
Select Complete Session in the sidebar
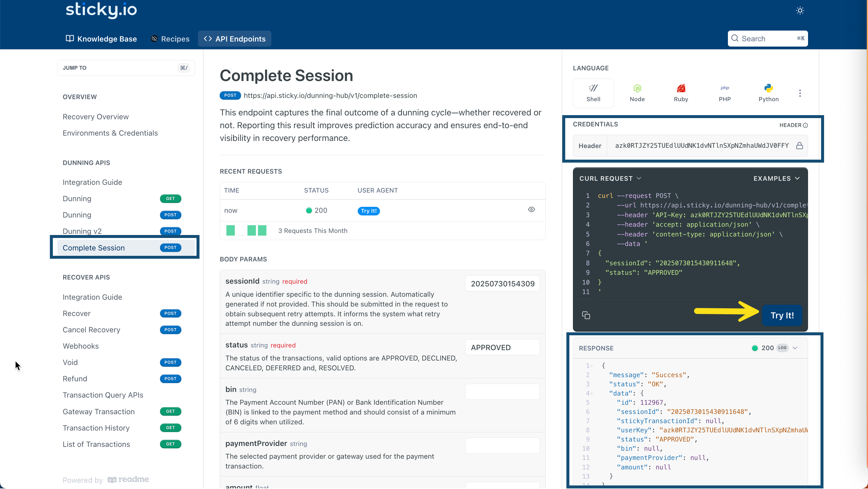tap(126, 247)
